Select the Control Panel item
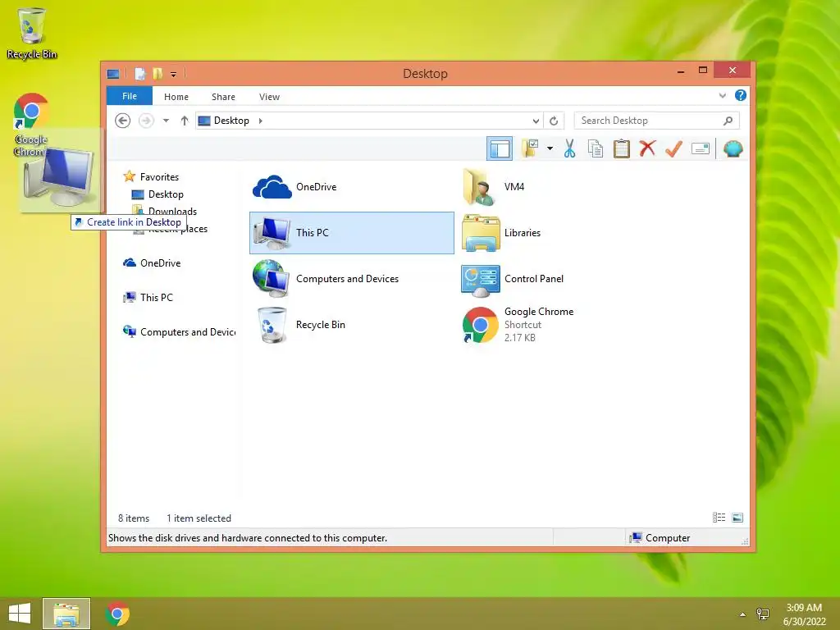The image size is (840, 630). [x=559, y=279]
